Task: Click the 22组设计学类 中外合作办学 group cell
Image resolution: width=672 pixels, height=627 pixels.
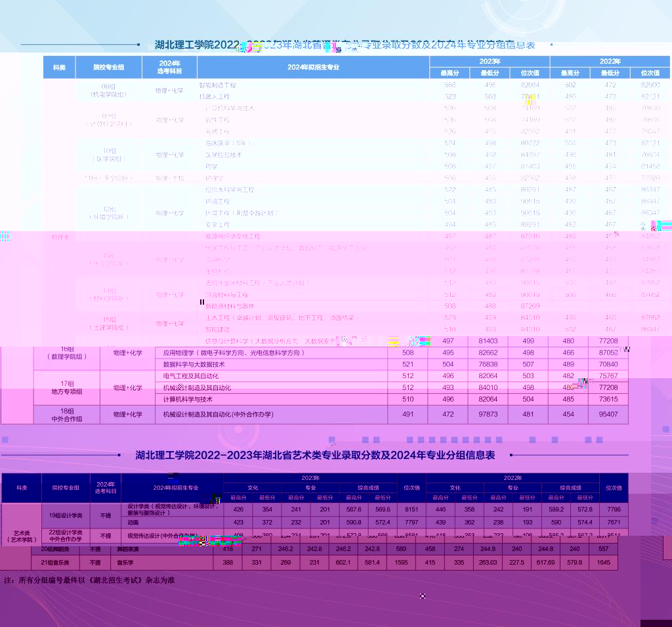Action: point(66,536)
